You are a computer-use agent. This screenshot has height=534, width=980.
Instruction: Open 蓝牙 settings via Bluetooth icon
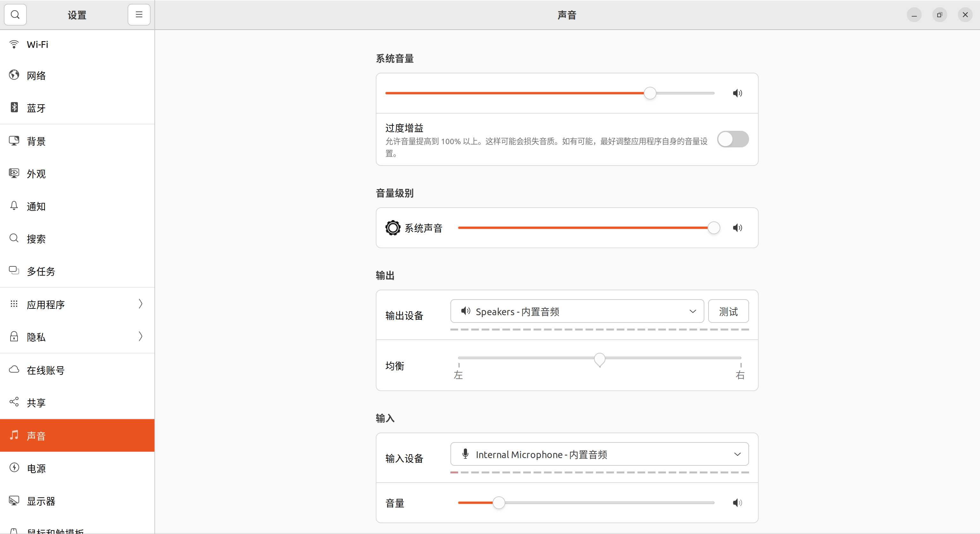tap(14, 108)
